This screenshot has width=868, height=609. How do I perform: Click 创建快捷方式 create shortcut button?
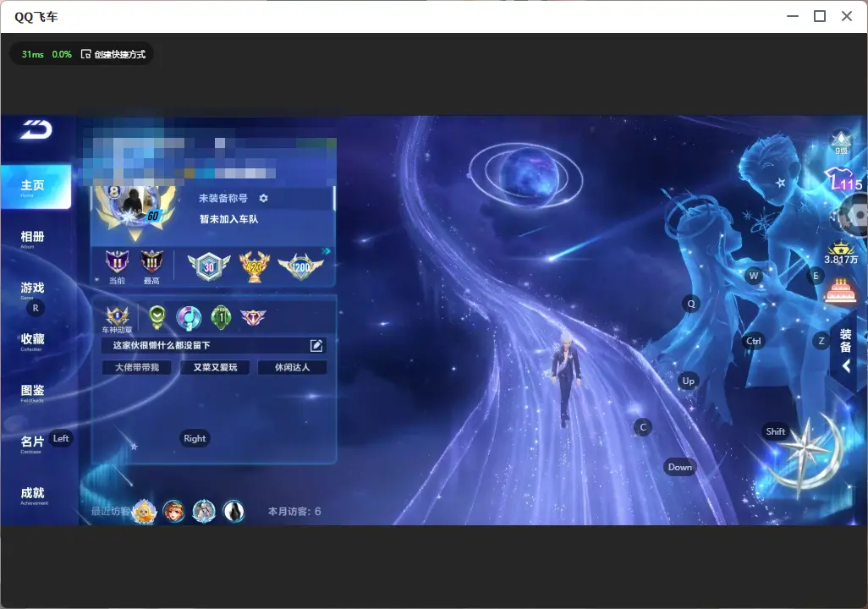coord(113,54)
